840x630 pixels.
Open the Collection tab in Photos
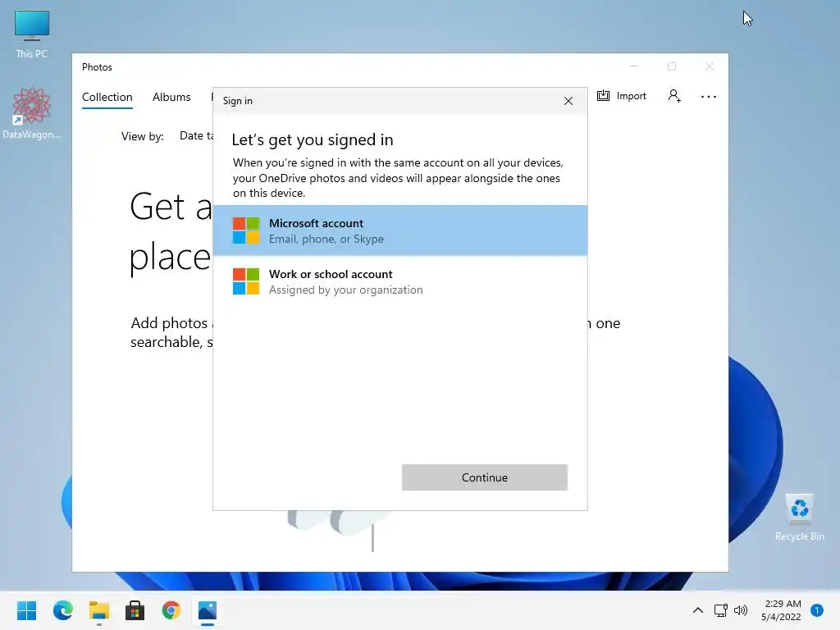click(107, 97)
